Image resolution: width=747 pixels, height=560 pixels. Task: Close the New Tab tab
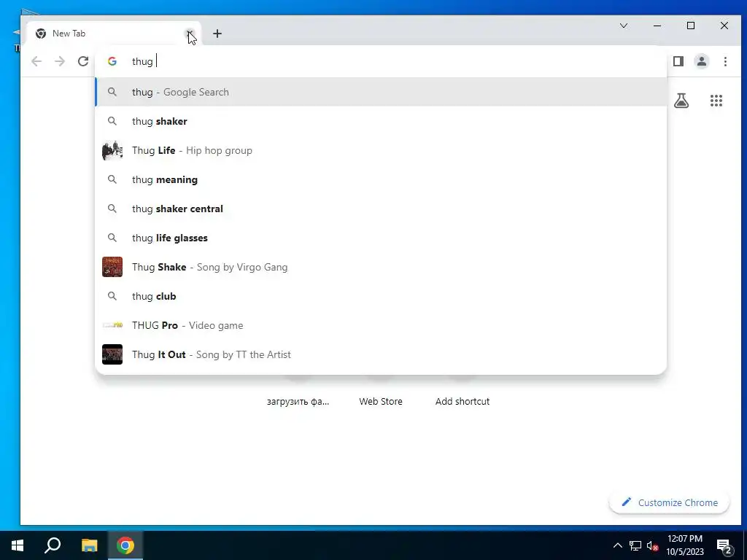tap(190, 34)
